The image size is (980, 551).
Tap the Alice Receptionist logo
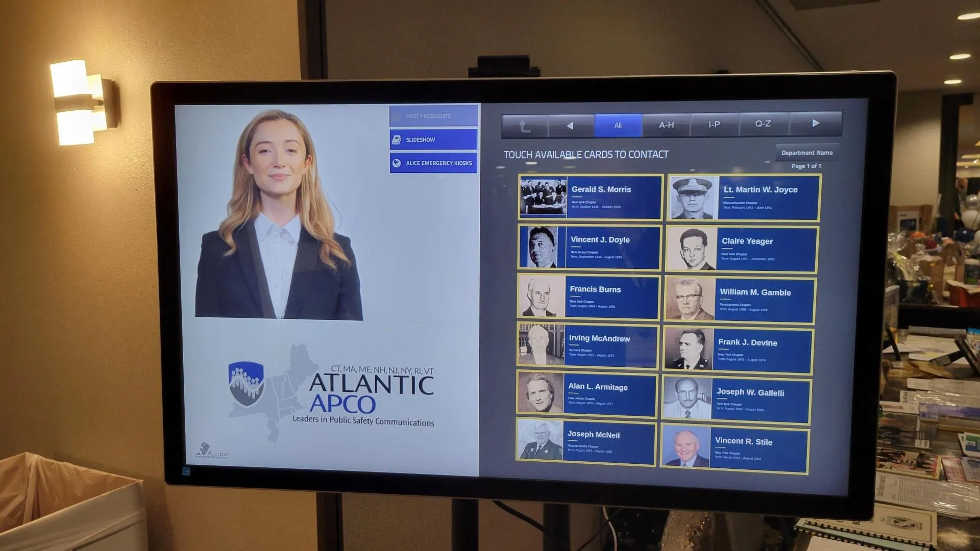[211, 451]
